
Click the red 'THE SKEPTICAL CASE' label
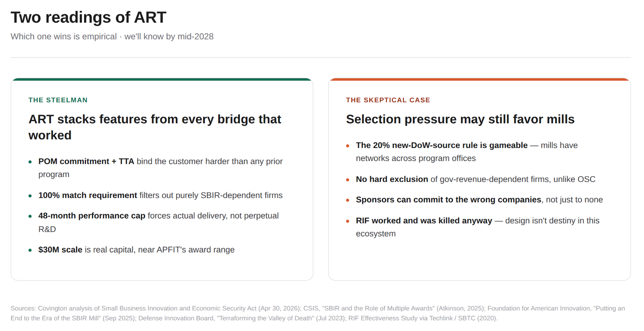(x=388, y=100)
